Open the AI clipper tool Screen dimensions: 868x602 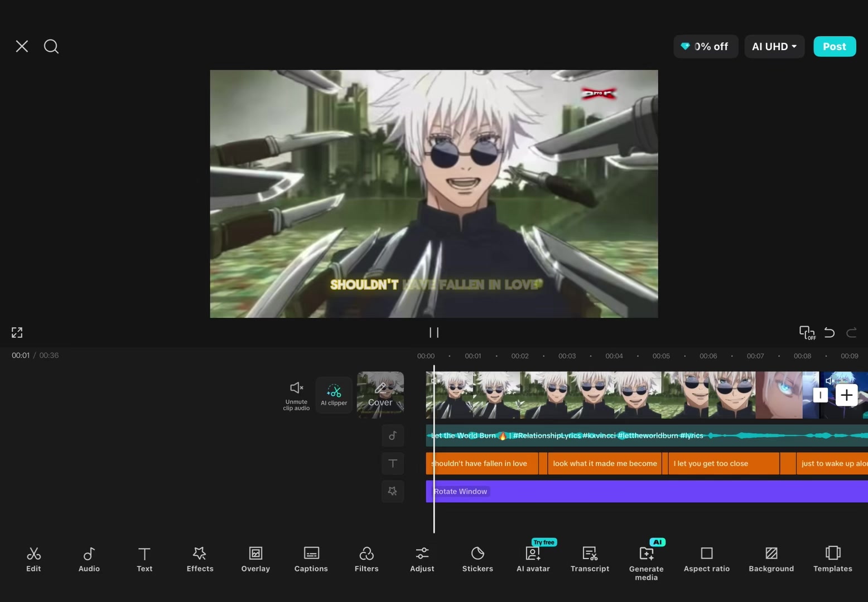[x=334, y=395]
